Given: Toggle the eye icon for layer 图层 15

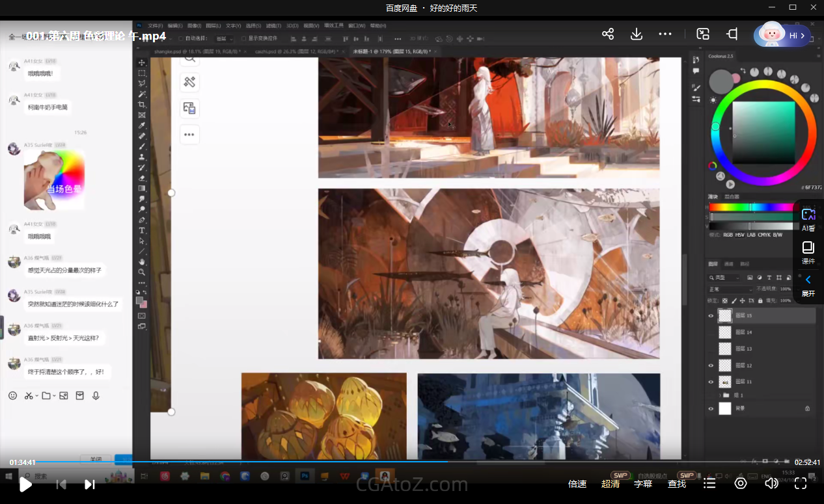Looking at the screenshot, I should pyautogui.click(x=711, y=315).
